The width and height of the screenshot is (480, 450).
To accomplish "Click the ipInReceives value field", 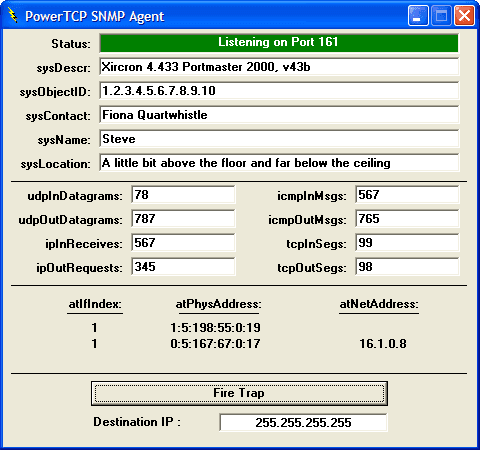I will coord(183,243).
